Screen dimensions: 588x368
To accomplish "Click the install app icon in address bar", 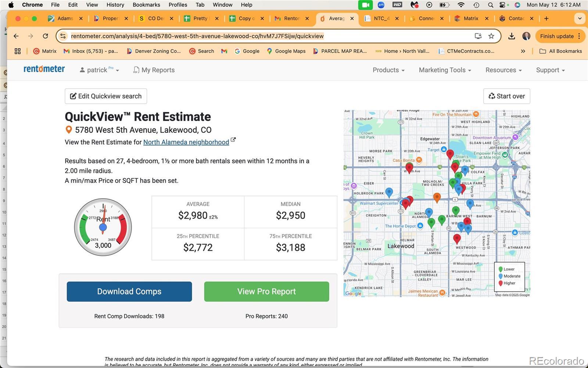I will pyautogui.click(x=478, y=36).
